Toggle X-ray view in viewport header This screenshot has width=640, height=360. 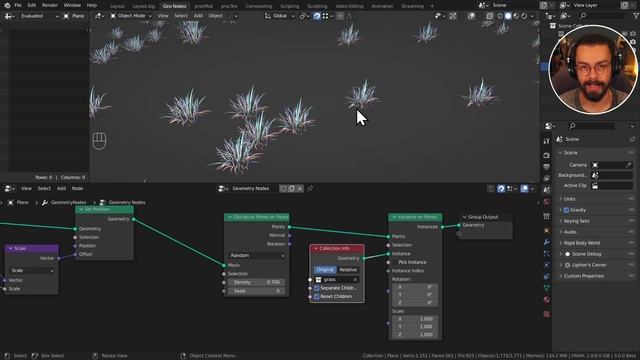click(489, 16)
